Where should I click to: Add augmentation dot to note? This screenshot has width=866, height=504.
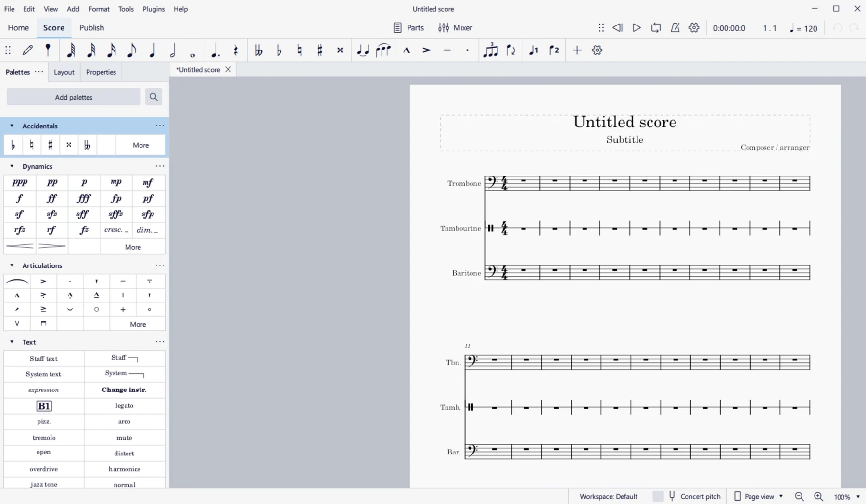pos(215,50)
